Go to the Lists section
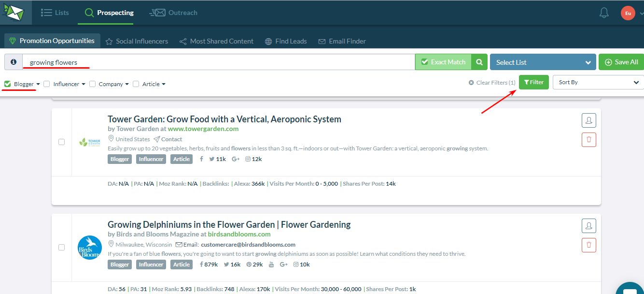This screenshot has height=294, width=644. (x=55, y=13)
